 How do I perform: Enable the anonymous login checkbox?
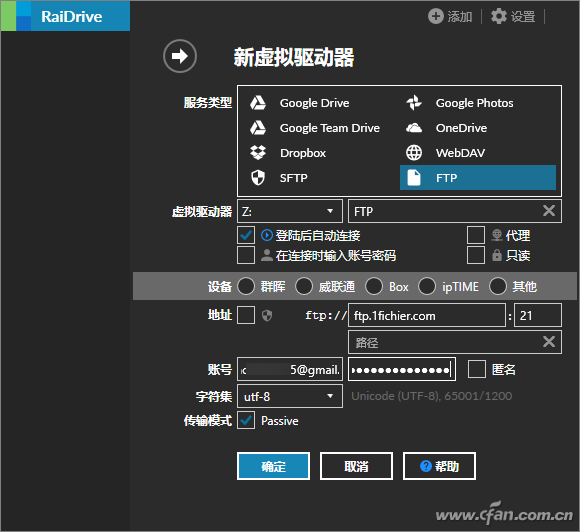point(477,369)
